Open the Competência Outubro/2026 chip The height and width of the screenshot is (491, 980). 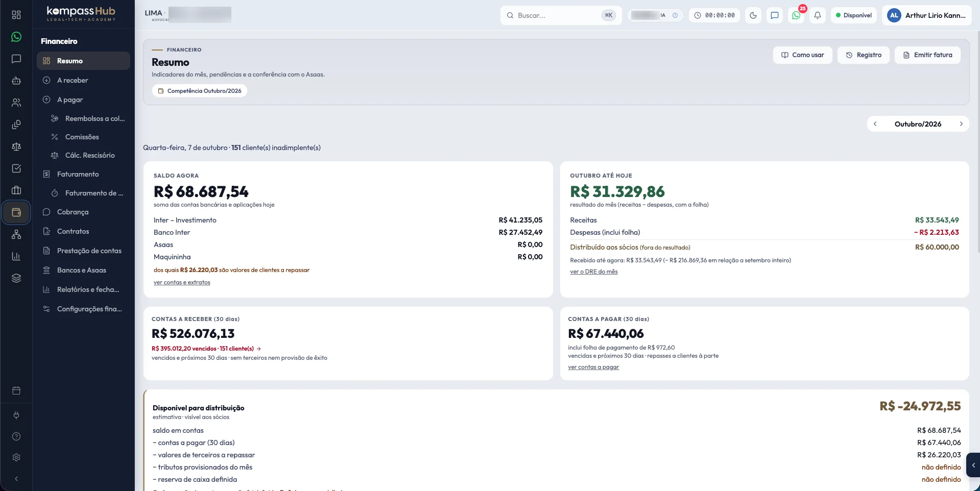click(x=200, y=91)
